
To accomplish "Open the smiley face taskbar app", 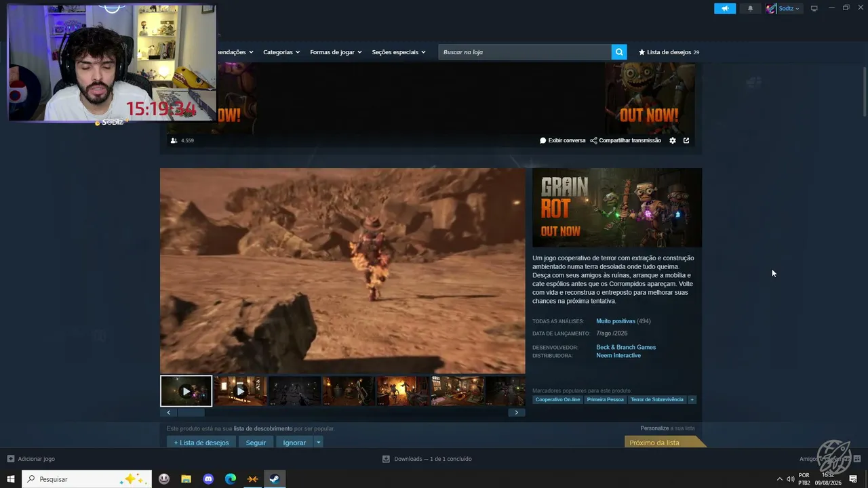I will pyautogui.click(x=164, y=479).
